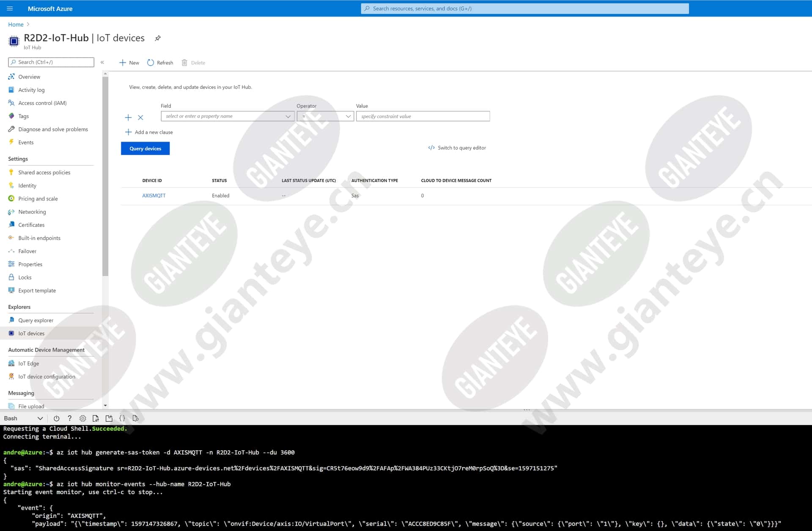Open Certificates settings
The height and width of the screenshot is (531, 812).
click(x=31, y=225)
